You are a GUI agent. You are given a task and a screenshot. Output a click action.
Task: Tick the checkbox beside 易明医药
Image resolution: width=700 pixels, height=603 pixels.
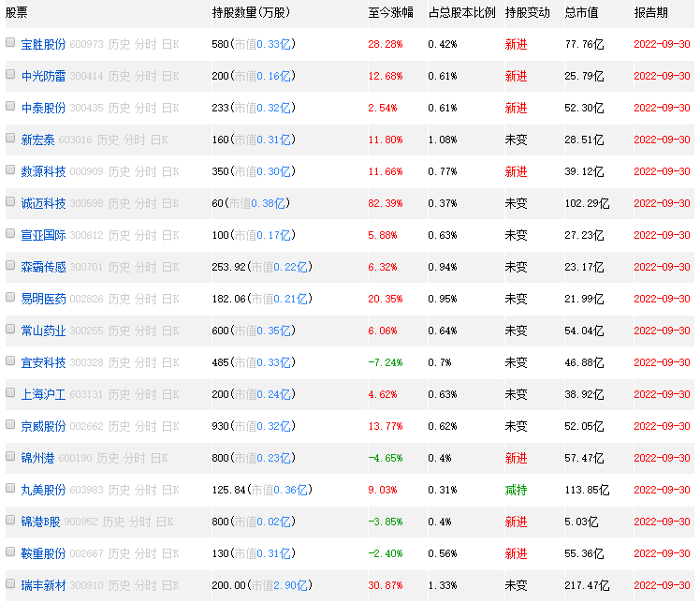[10, 297]
